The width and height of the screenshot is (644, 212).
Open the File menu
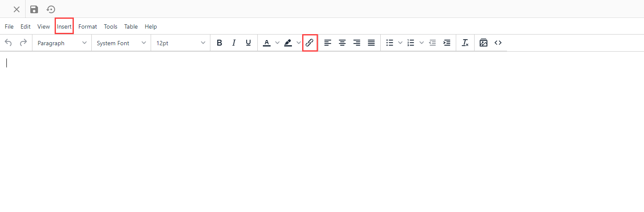[x=9, y=26]
